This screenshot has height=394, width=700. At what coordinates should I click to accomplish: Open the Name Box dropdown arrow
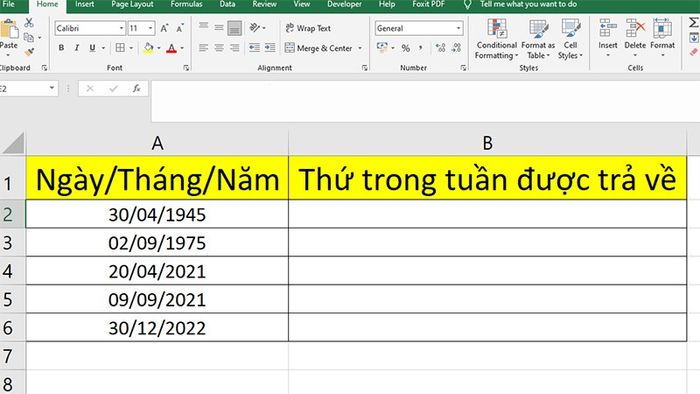[52, 88]
